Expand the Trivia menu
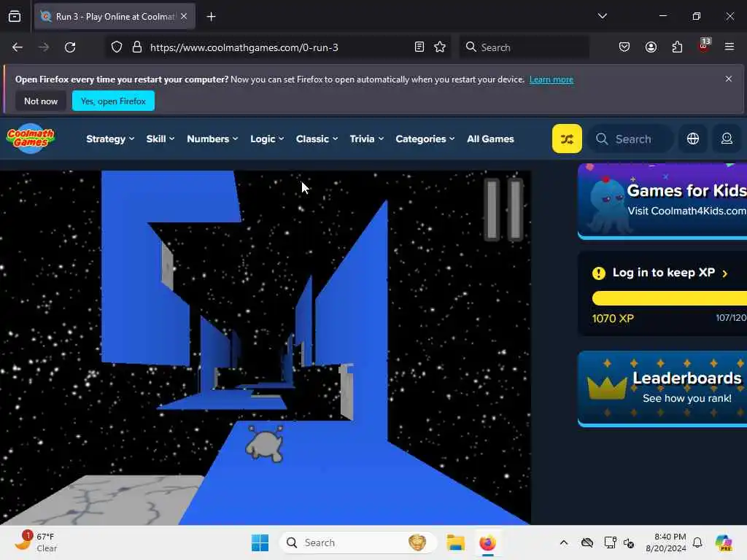This screenshot has width=747, height=560. (366, 139)
